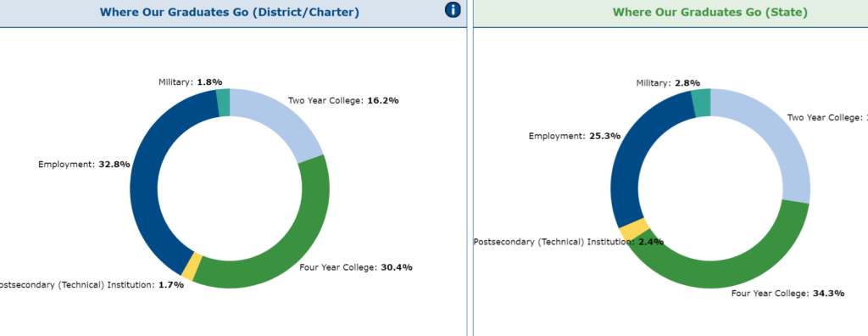This screenshot has height=336, width=868.
Task: Click the Employment 32.8% label
Action: click(x=84, y=164)
